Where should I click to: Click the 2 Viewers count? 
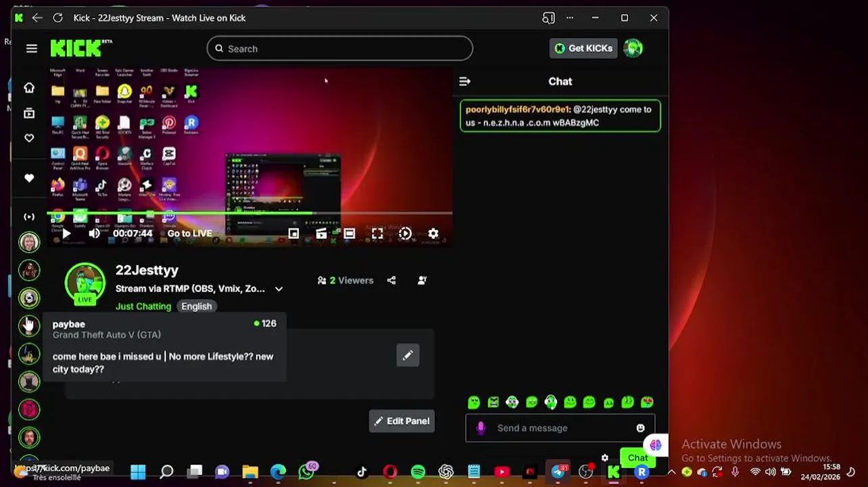345,280
